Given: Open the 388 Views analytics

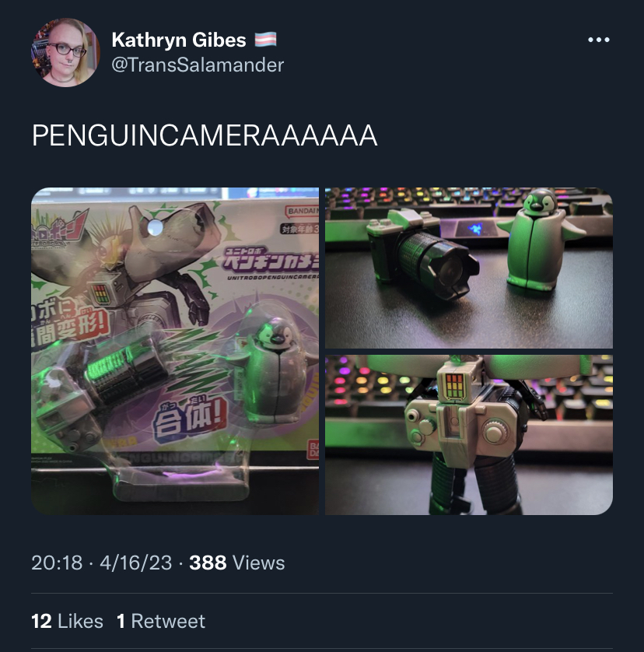Looking at the screenshot, I should click(237, 563).
